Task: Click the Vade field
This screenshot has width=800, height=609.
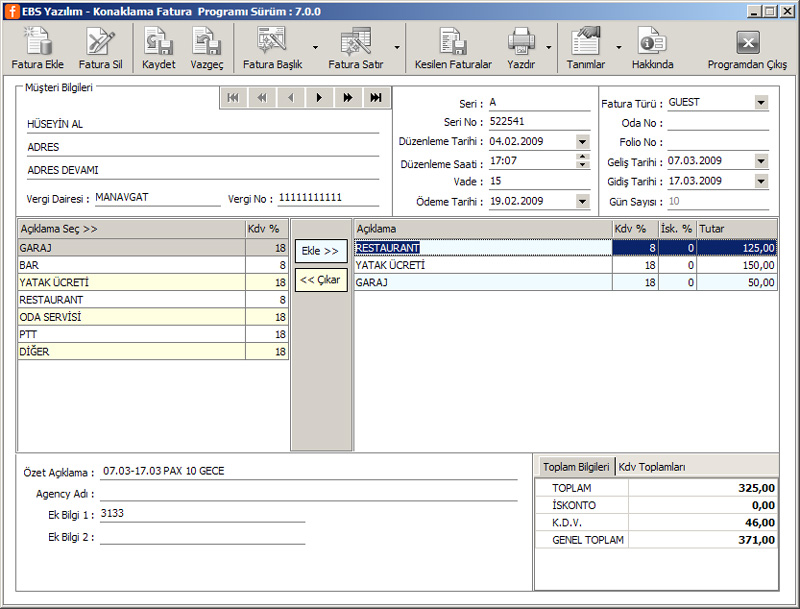Action: [539, 182]
